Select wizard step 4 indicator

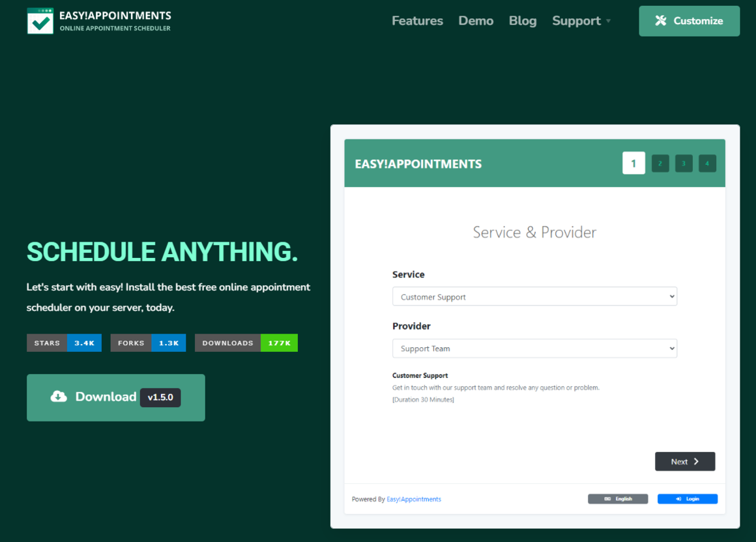coord(707,164)
